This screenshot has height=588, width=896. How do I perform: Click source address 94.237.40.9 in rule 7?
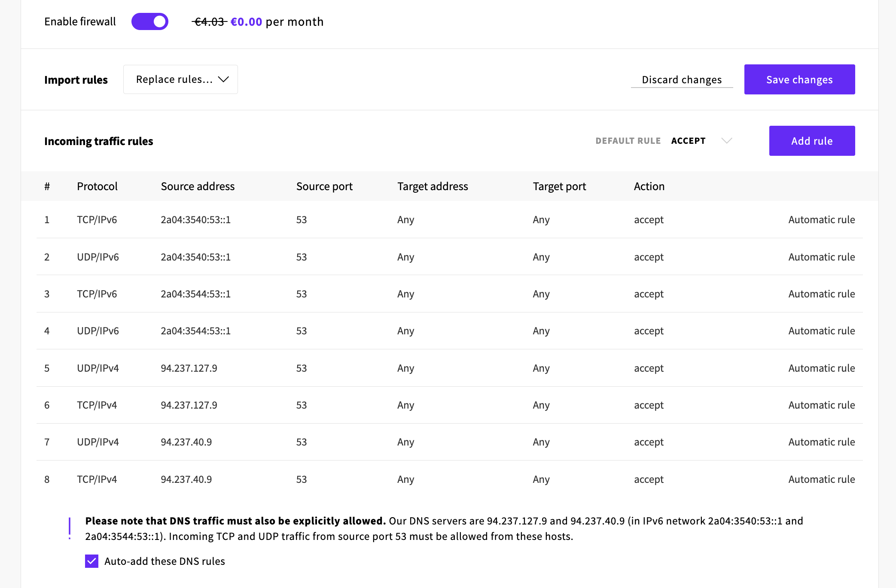click(x=186, y=442)
